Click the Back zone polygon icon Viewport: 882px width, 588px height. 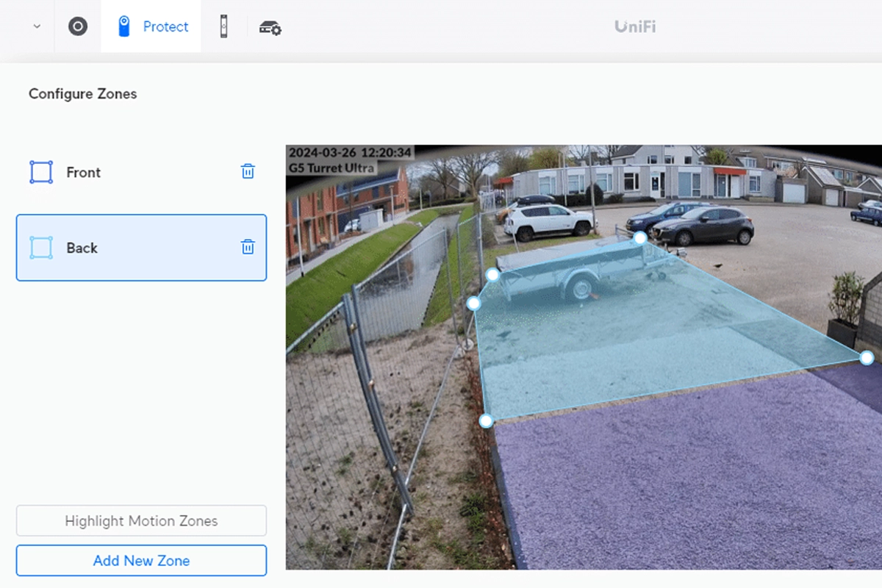(41, 248)
